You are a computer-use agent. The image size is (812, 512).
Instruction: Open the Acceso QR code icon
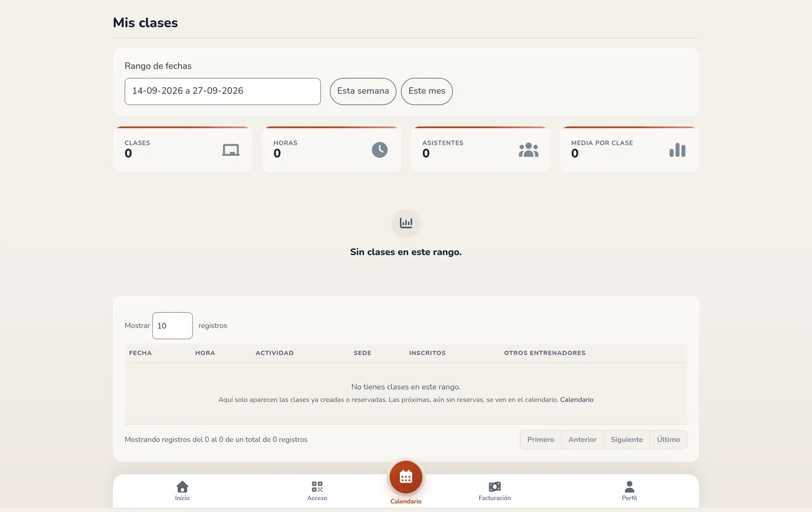[x=317, y=487]
